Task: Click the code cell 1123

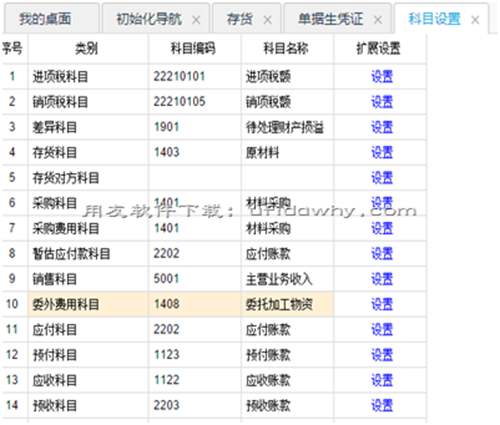Action: pos(195,355)
